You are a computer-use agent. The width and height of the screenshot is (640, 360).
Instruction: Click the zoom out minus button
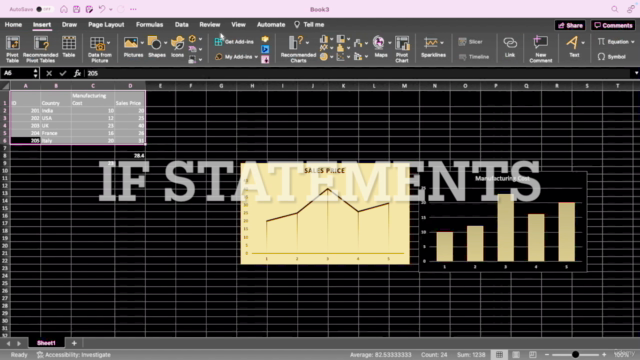[x=547, y=355]
